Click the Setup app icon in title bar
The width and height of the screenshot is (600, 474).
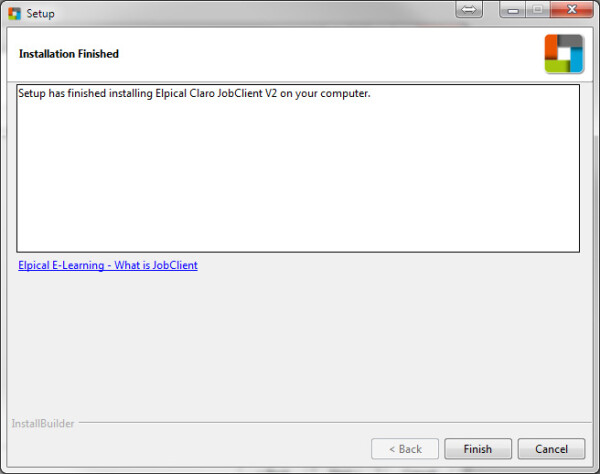tap(15, 13)
